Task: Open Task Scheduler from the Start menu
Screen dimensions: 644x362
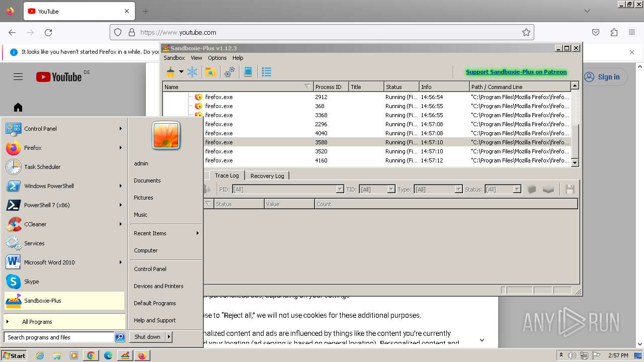Action: click(x=64, y=167)
